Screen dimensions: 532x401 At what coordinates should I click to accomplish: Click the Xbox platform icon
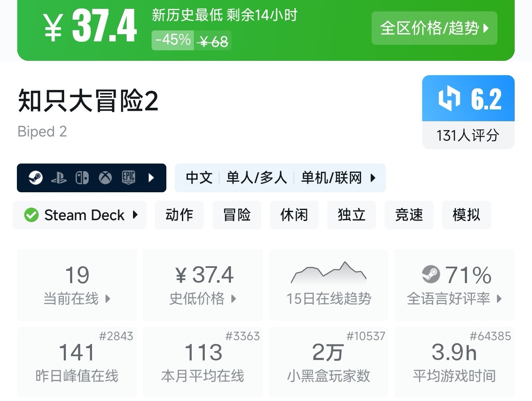pyautogui.click(x=105, y=178)
